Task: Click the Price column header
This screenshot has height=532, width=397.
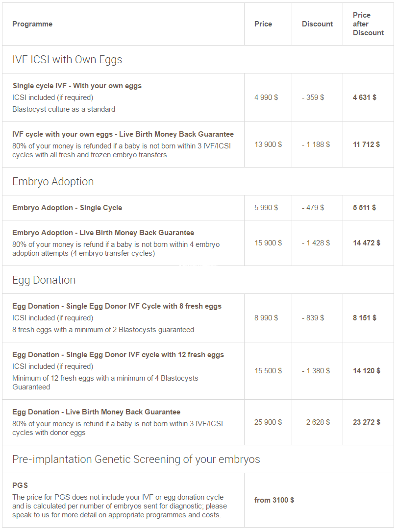Action: point(263,24)
